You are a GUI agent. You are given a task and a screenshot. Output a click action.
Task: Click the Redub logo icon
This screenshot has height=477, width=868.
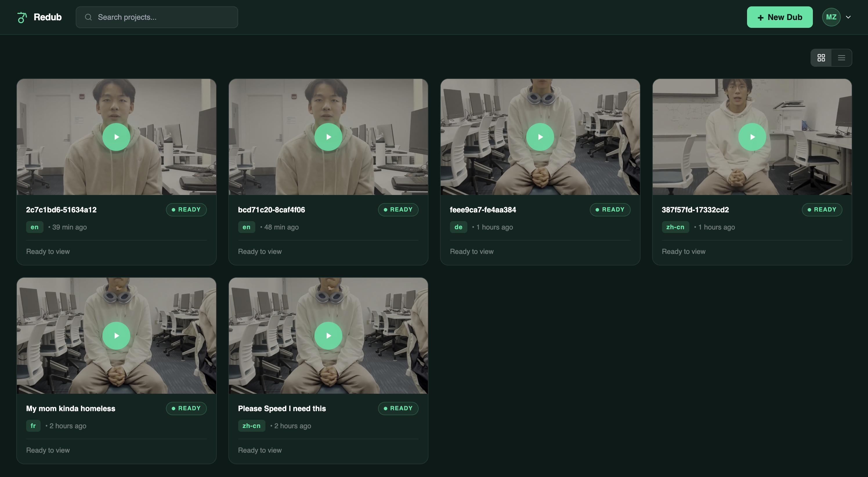22,17
